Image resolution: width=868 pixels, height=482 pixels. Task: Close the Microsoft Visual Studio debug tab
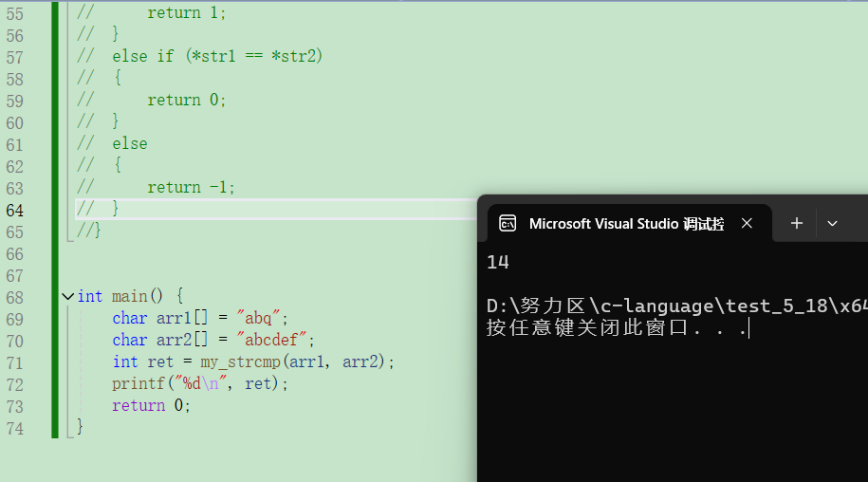tap(747, 223)
